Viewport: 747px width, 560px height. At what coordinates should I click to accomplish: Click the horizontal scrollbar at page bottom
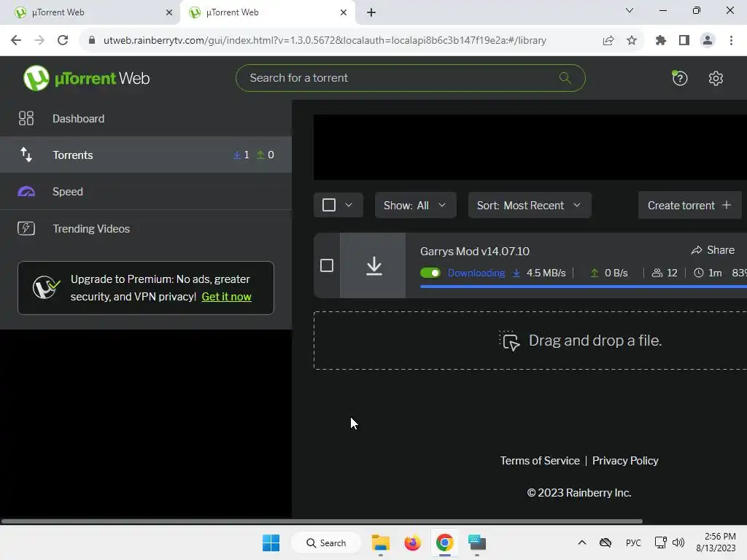click(322, 521)
